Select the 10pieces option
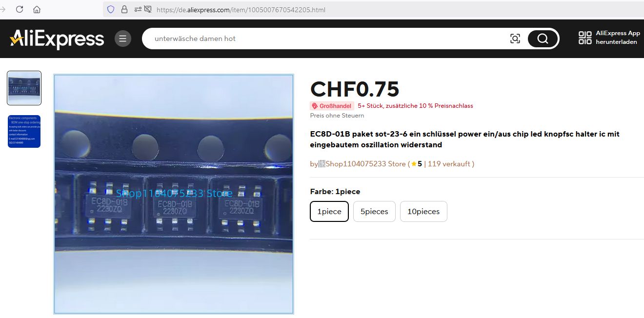The width and height of the screenshot is (644, 318). click(423, 211)
